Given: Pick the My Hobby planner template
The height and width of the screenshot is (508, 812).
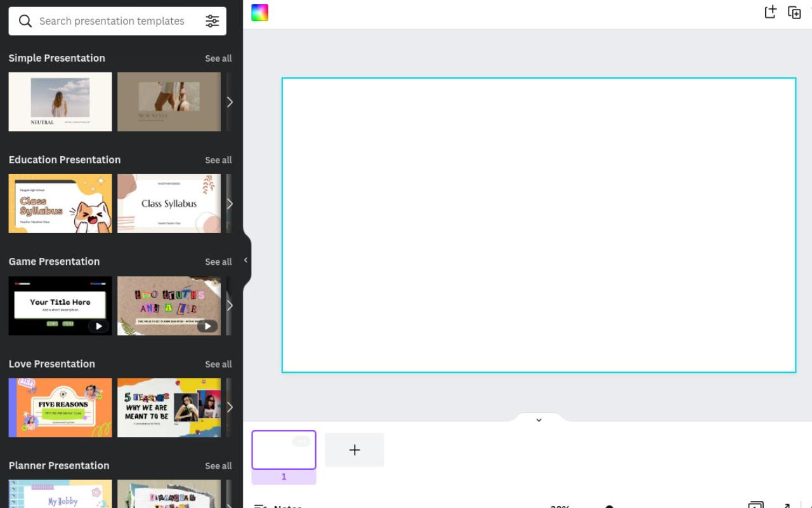Looking at the screenshot, I should [60, 494].
